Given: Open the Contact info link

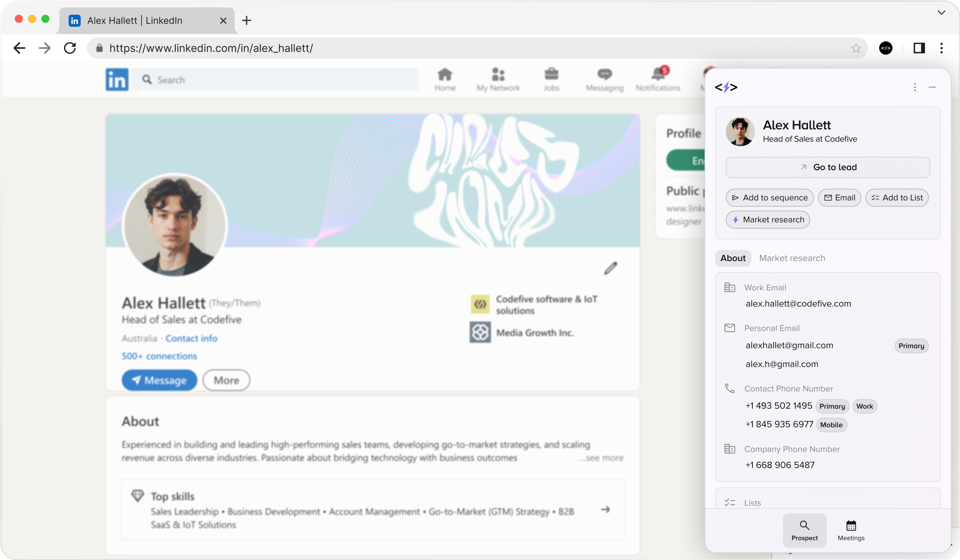Looking at the screenshot, I should coord(191,338).
